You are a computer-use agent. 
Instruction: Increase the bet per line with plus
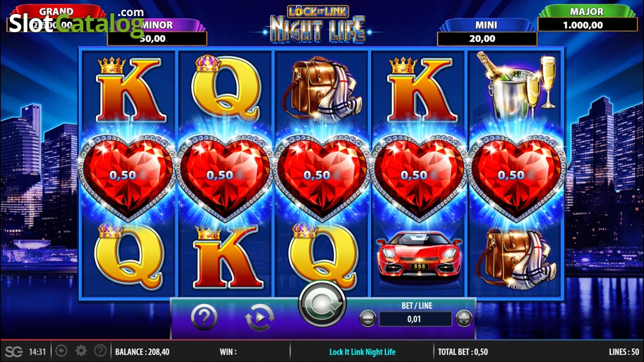click(x=464, y=319)
